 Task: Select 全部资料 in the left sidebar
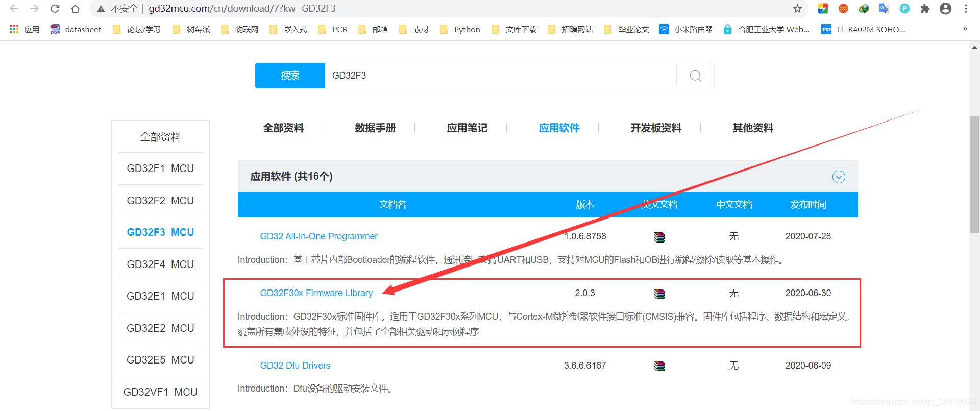click(x=160, y=137)
